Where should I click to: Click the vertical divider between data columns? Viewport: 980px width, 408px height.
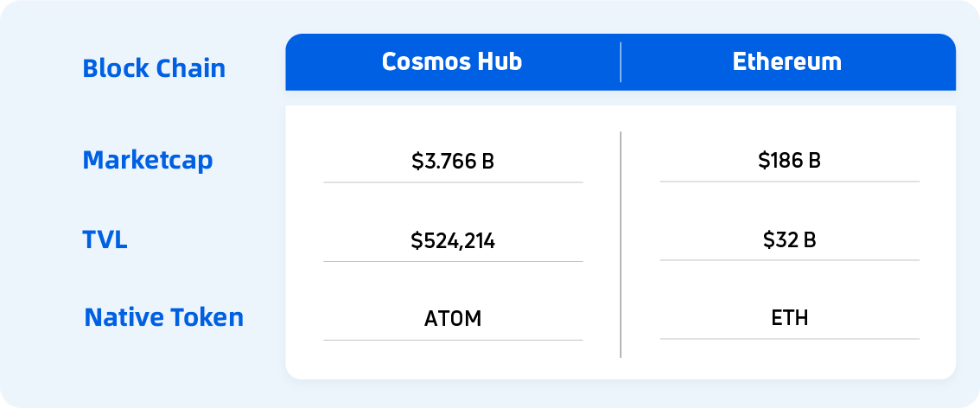[620, 244]
